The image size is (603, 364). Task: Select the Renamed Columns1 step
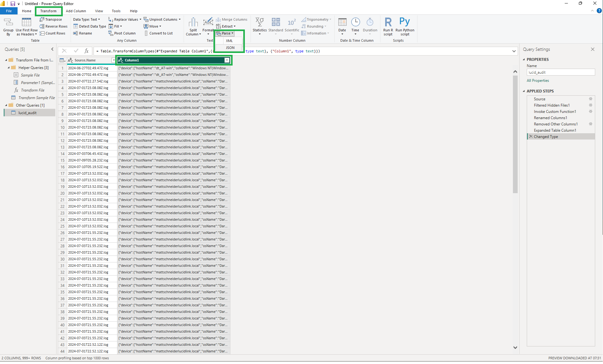point(551,118)
